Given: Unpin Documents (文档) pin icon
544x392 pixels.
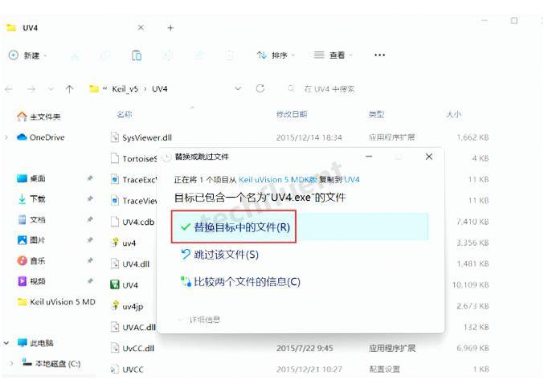Looking at the screenshot, I should pyautogui.click(x=90, y=219).
